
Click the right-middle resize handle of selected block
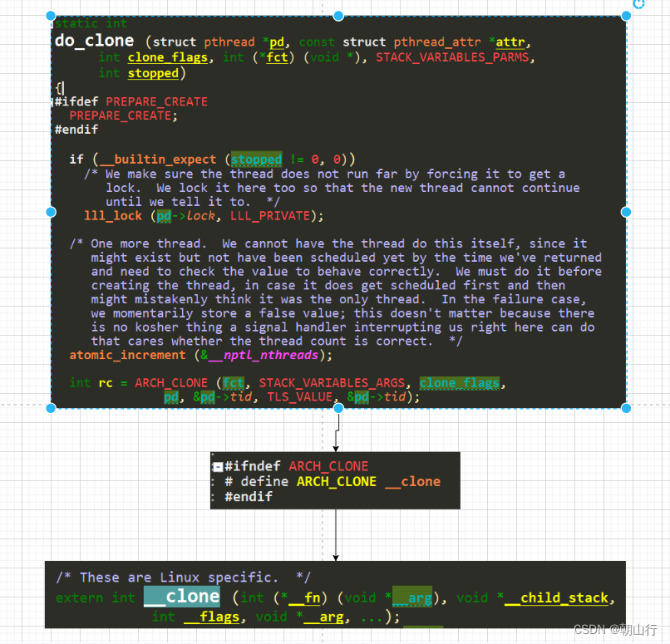point(626,212)
